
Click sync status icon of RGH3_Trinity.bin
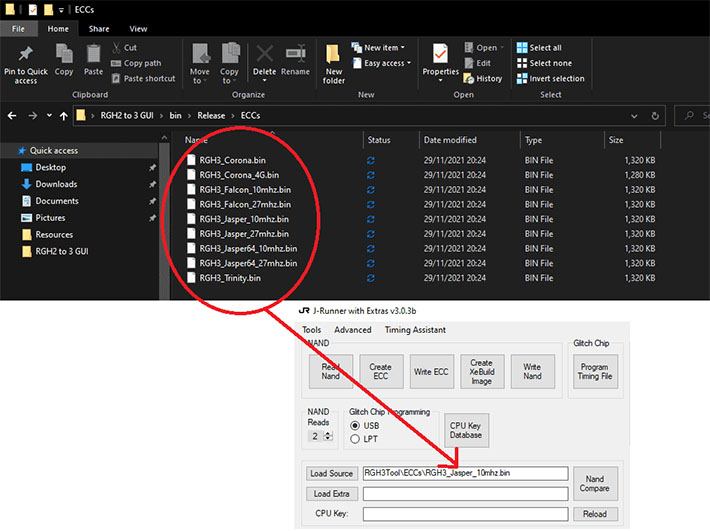coord(370,278)
